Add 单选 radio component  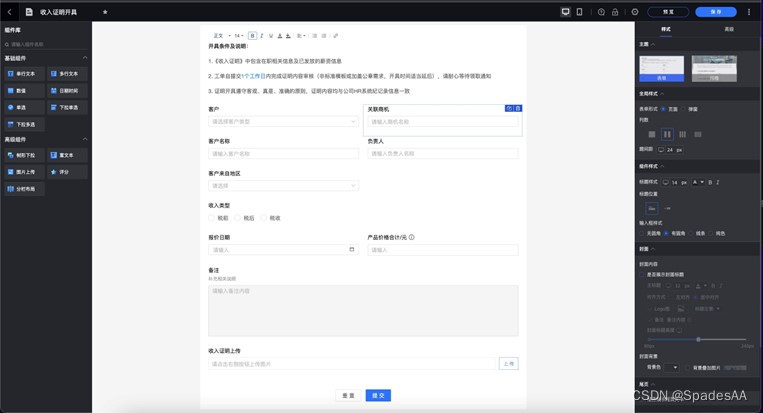pyautogui.click(x=24, y=108)
